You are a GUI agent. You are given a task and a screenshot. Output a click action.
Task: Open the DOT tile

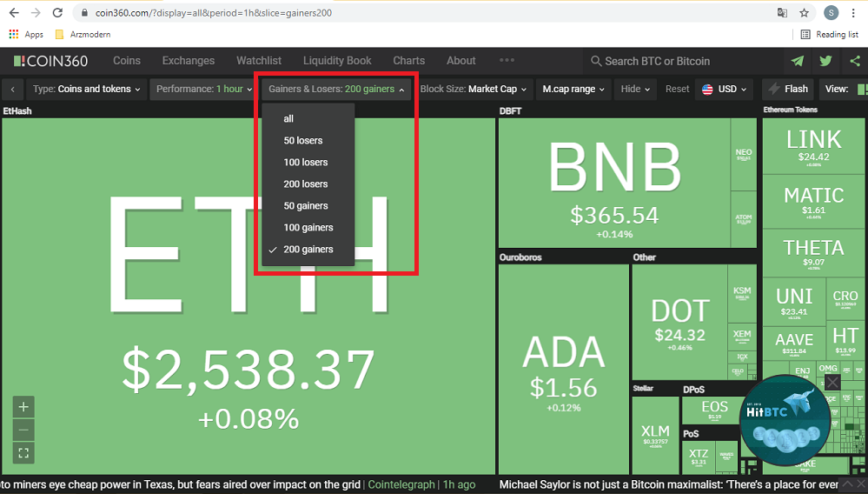pos(679,322)
